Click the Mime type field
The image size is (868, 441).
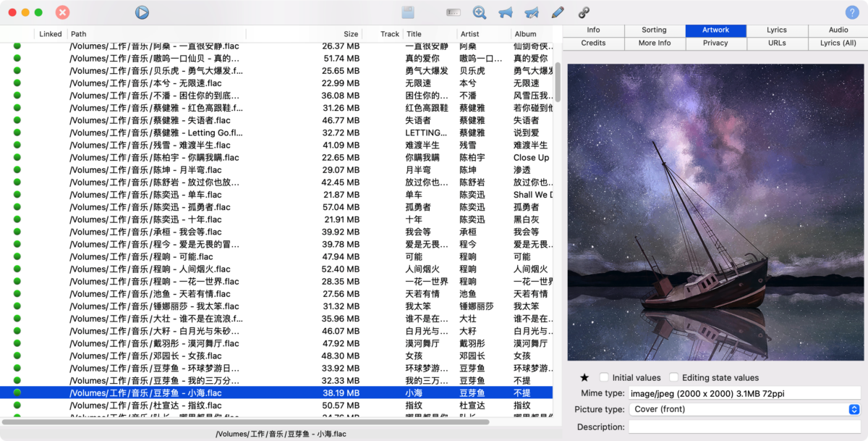tap(744, 393)
